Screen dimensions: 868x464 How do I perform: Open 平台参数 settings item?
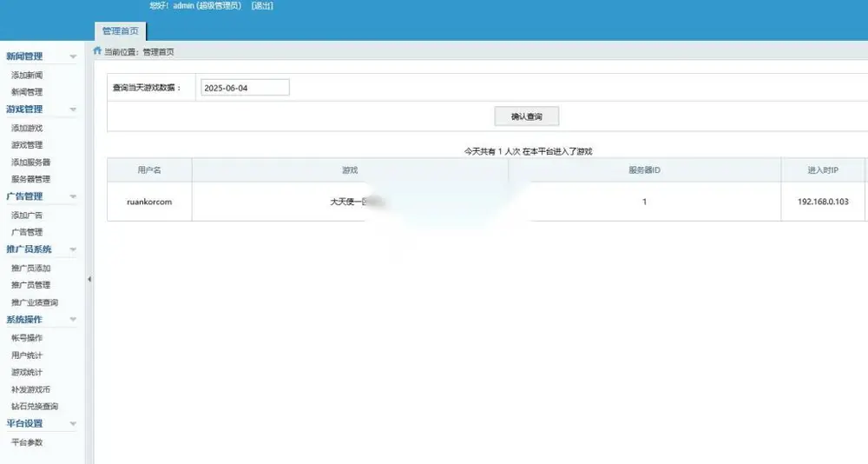pos(27,442)
